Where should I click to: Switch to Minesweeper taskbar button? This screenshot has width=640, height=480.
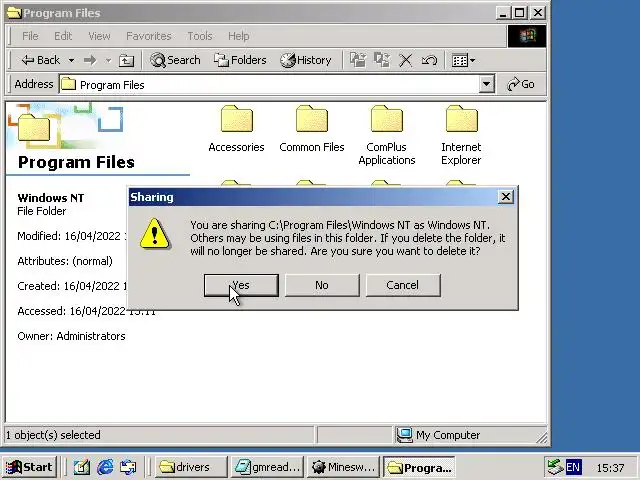[x=343, y=467]
